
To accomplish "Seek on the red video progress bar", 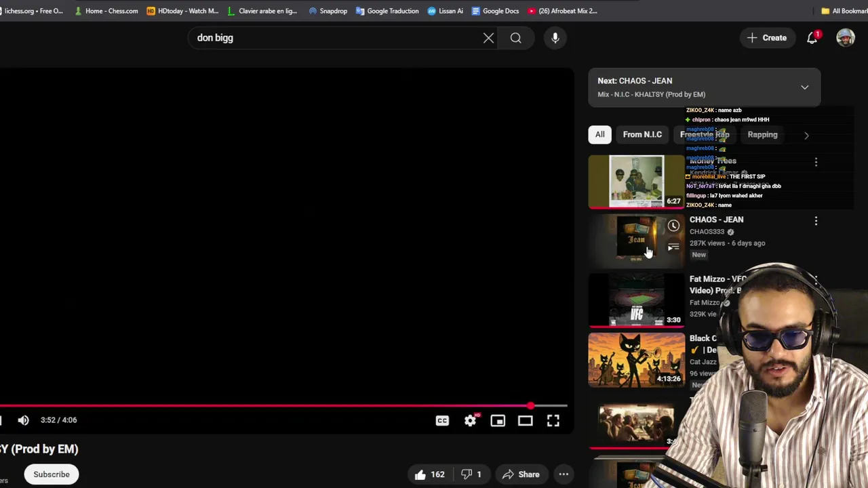I will tap(283, 406).
